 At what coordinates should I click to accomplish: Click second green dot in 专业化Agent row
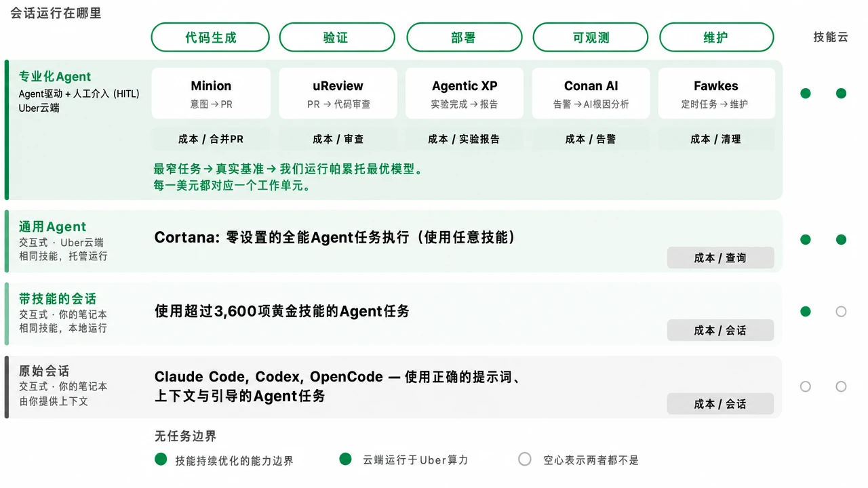pyautogui.click(x=842, y=94)
